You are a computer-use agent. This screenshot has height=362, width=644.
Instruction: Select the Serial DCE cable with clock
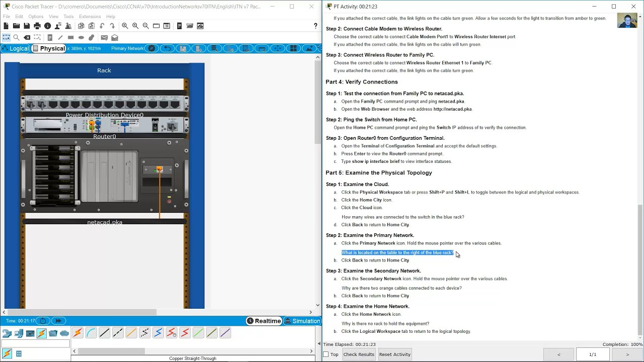[x=172, y=333]
